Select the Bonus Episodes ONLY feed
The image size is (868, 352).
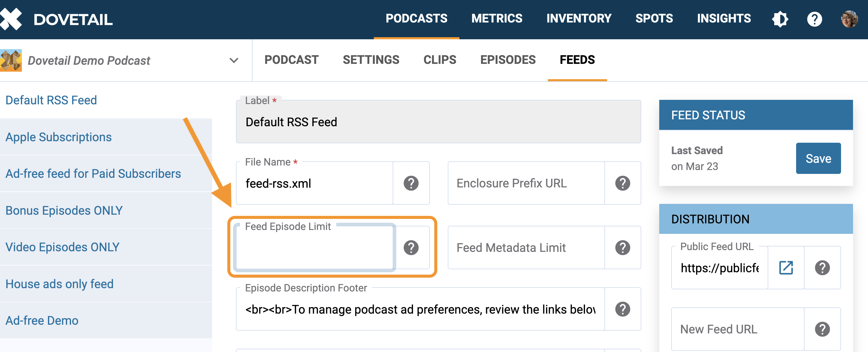point(64,211)
